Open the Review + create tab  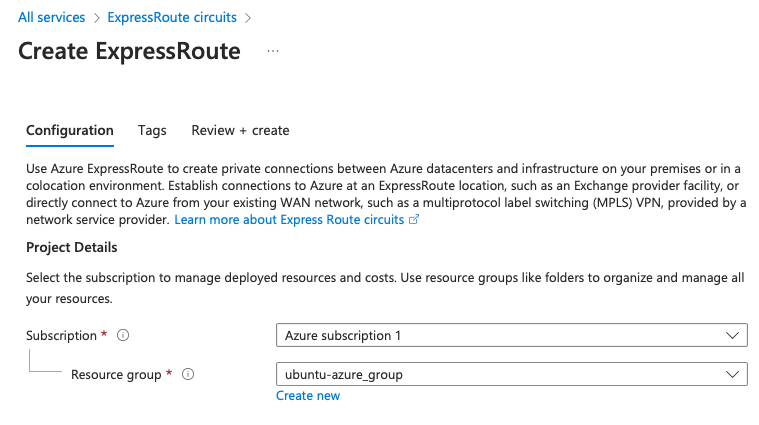pyautogui.click(x=240, y=130)
